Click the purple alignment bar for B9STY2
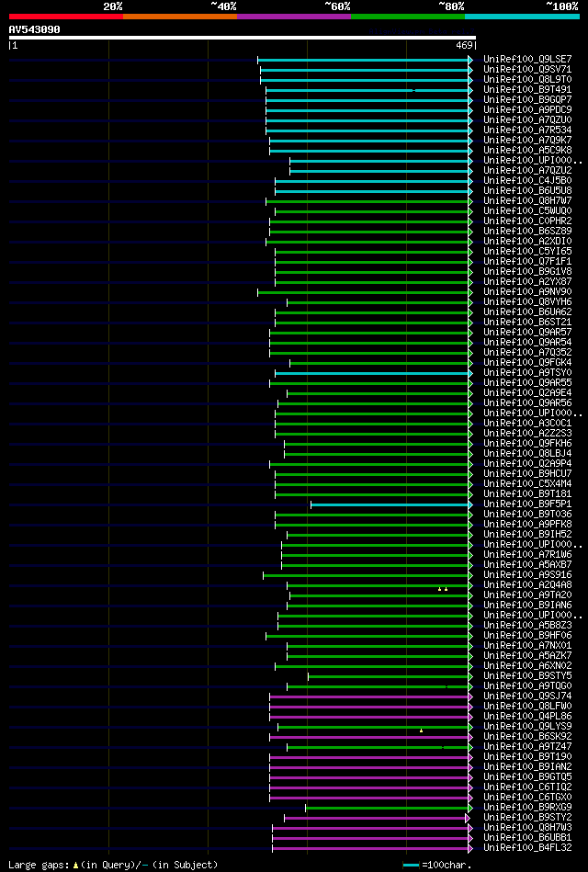This screenshot has width=588, height=872. pyautogui.click(x=377, y=818)
